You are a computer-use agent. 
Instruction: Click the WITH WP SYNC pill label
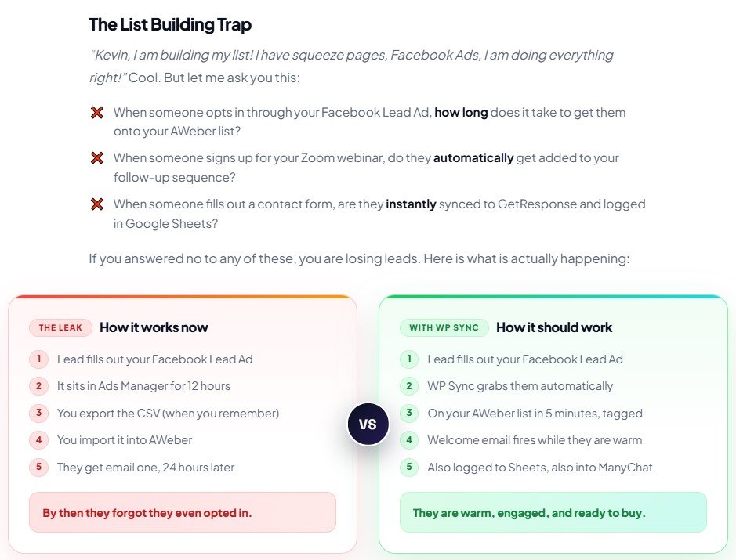click(x=444, y=327)
